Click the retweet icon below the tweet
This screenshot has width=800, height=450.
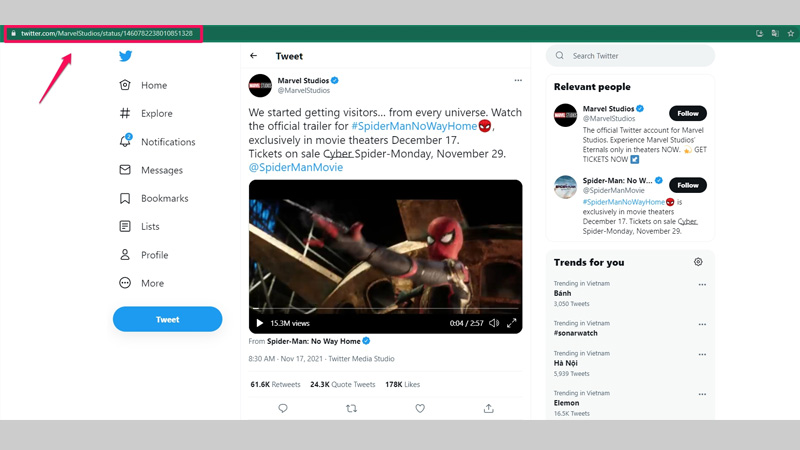[351, 408]
